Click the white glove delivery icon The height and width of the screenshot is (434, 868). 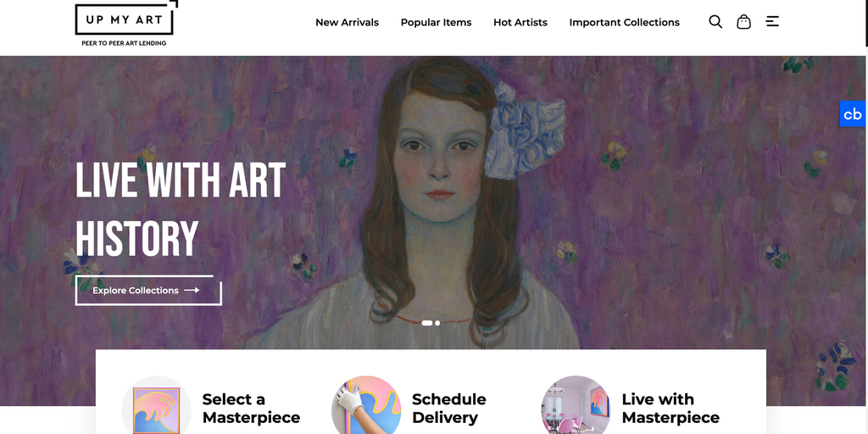pos(365,408)
